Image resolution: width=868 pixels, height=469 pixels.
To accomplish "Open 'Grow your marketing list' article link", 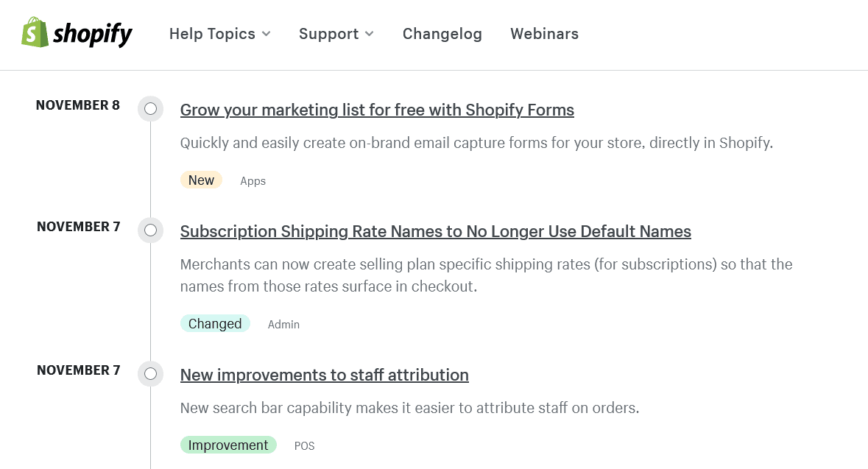I will (377, 110).
